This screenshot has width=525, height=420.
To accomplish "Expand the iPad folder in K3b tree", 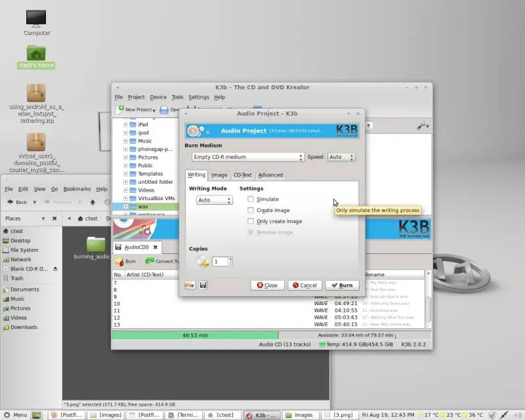I will coord(125,124).
